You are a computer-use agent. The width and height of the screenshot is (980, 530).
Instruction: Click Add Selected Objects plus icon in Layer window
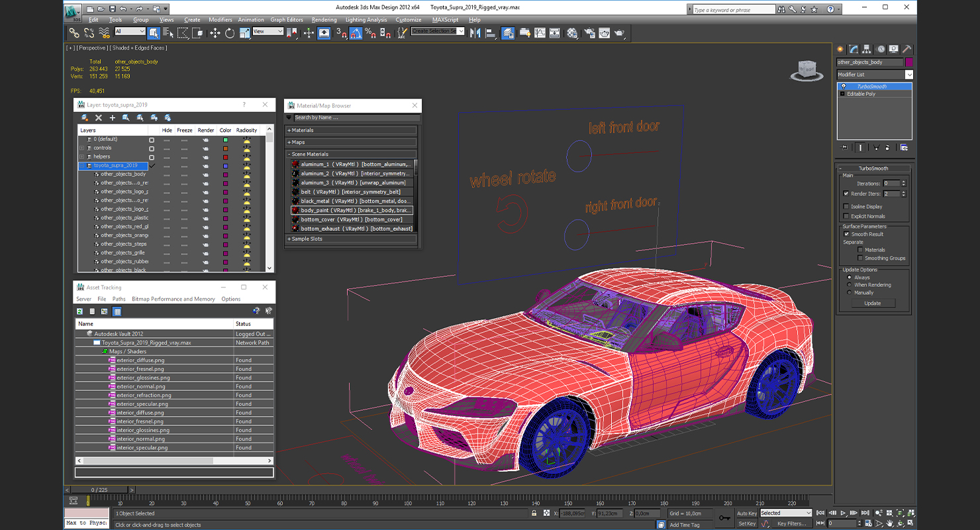click(113, 117)
